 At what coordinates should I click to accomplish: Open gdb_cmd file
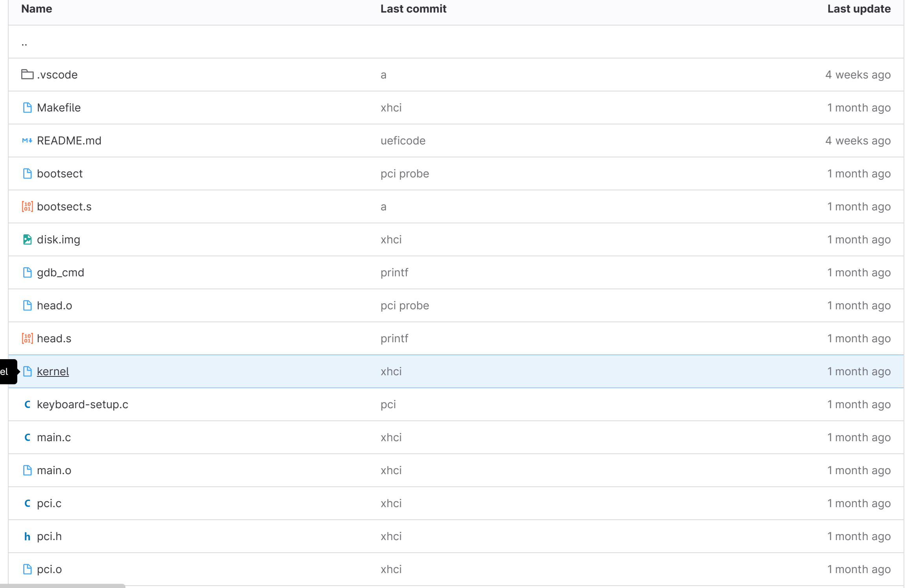pos(60,272)
